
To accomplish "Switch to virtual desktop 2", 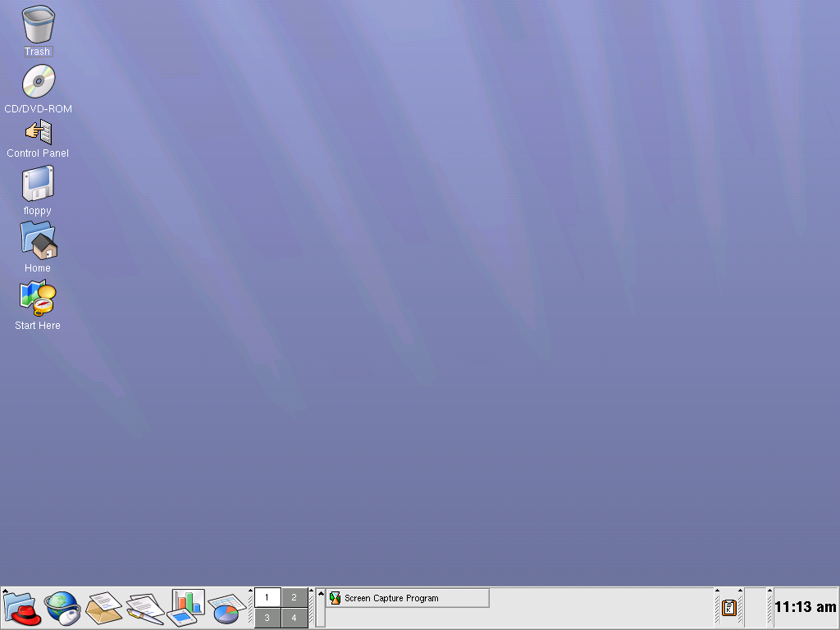I will click(x=294, y=597).
